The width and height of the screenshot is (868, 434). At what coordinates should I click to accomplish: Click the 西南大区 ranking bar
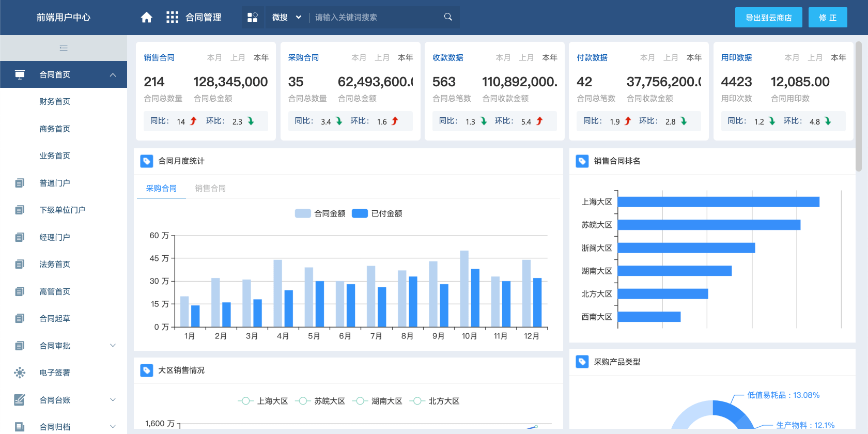(649, 317)
